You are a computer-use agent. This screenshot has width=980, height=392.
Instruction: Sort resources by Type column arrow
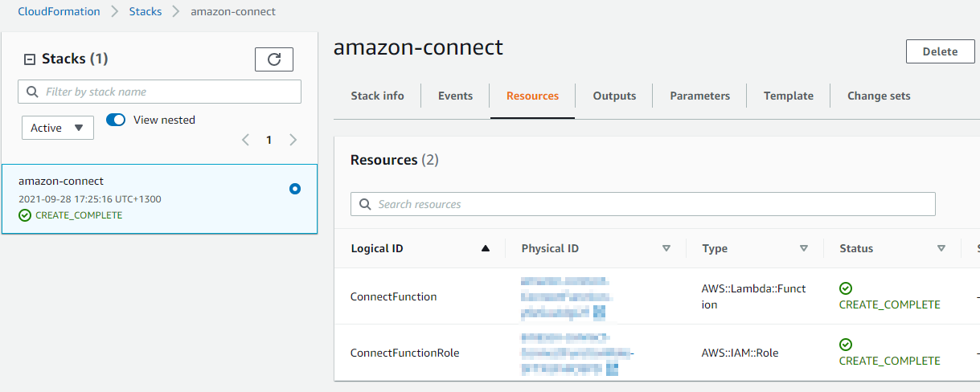[x=803, y=249]
